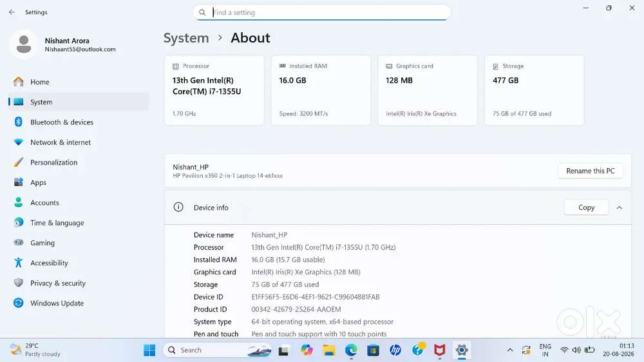The width and height of the screenshot is (644, 362).
Task: Select the Device ID value text
Action: tap(316, 297)
